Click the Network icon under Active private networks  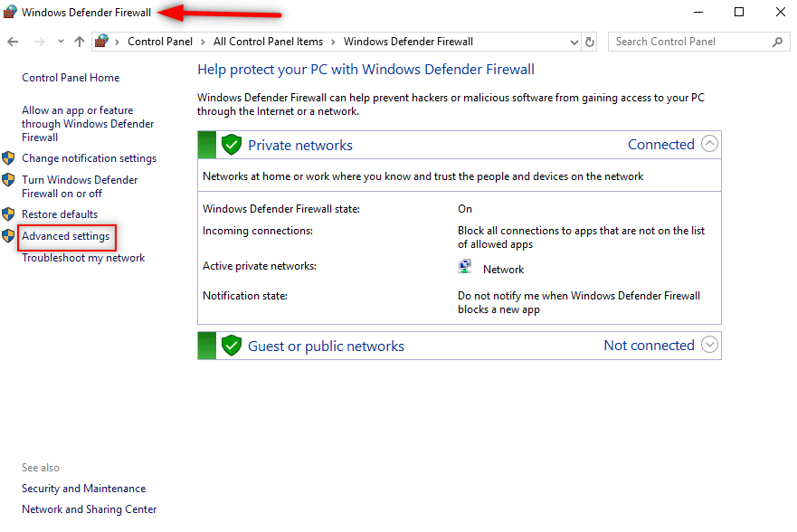(x=464, y=265)
